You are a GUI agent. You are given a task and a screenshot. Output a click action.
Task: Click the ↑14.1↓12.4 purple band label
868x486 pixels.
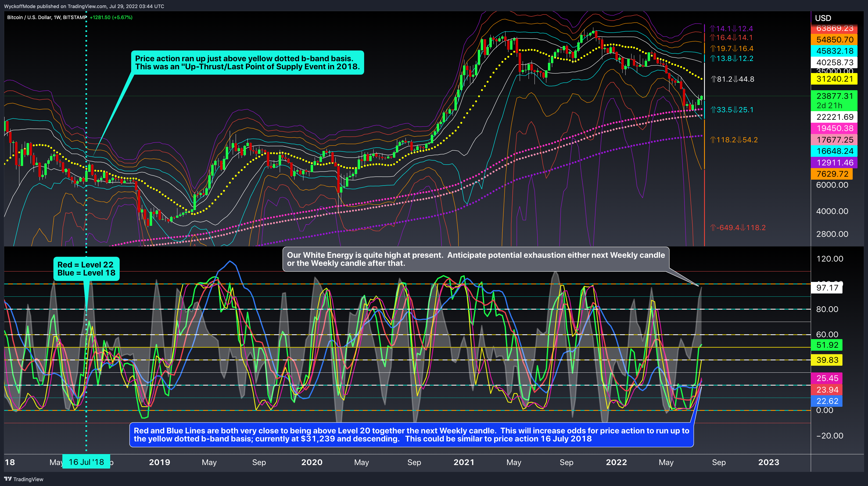731,29
